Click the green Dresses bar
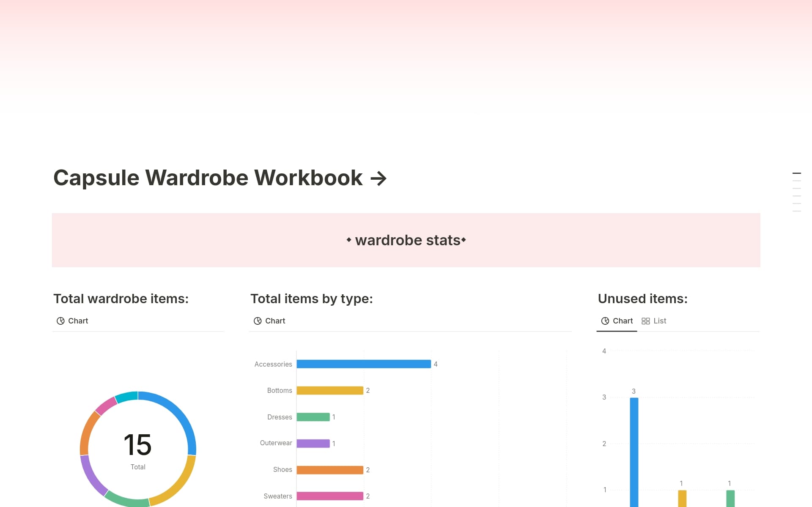This screenshot has height=507, width=812. tap(314, 417)
